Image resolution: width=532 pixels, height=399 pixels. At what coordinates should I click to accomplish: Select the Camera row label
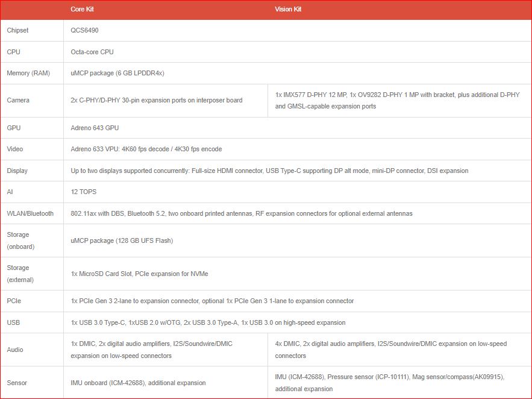click(x=18, y=100)
